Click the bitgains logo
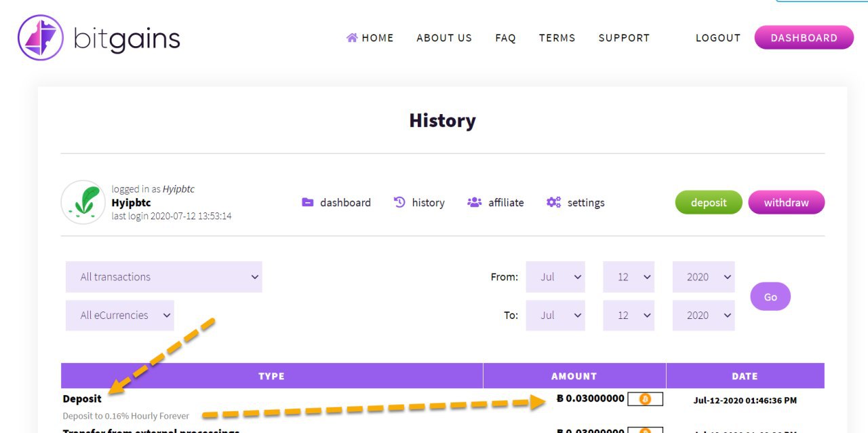The image size is (868, 433). [99, 38]
